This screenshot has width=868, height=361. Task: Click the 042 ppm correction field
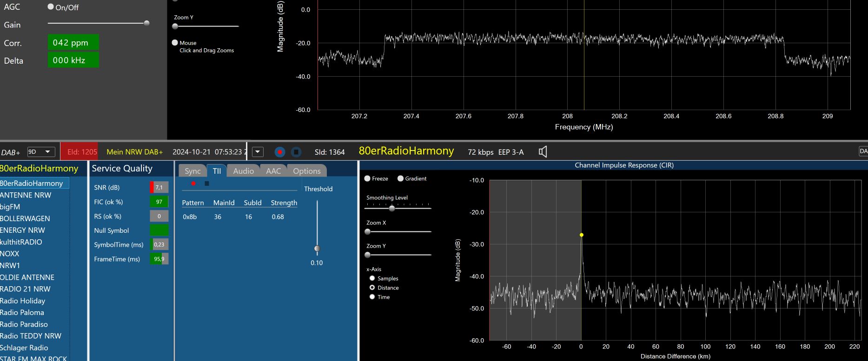73,43
